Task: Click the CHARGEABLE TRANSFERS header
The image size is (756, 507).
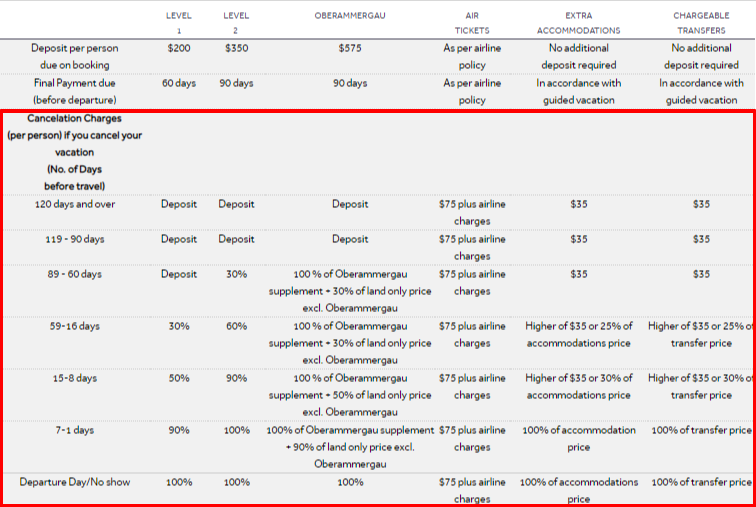Action: [701, 23]
